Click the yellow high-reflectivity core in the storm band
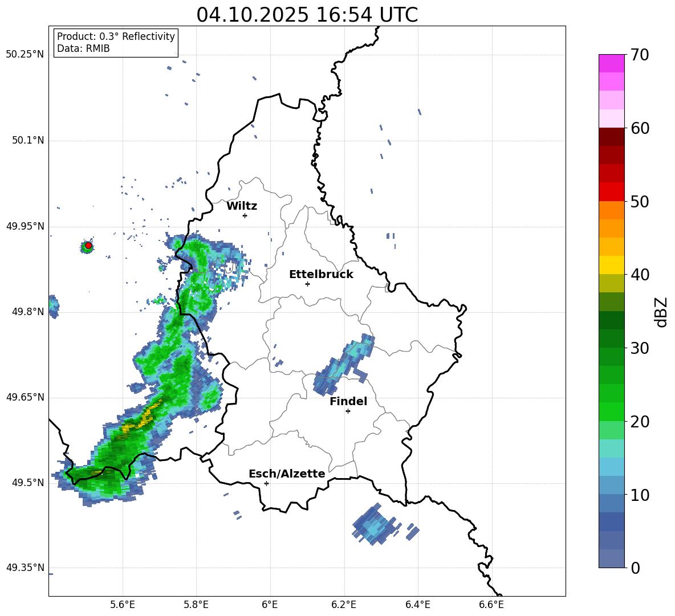Viewport: 675px width, 616px height. [143, 417]
